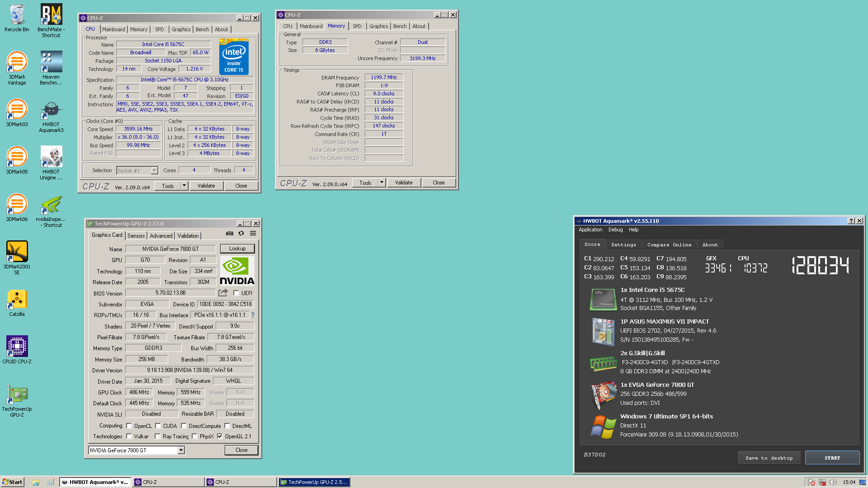The image size is (868, 488).
Task: Click the Core Speed value field
Action: pyautogui.click(x=138, y=129)
